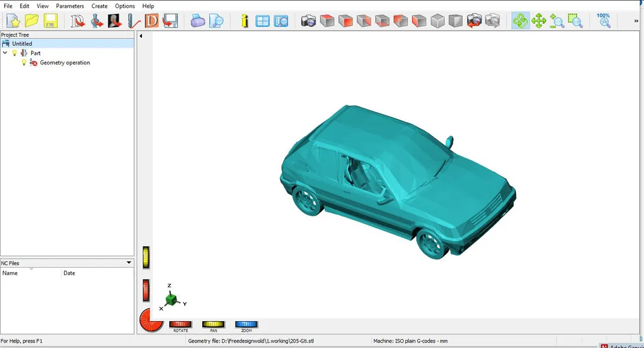644x348 pixels.
Task: Click the Project Tree panel header
Action: pyautogui.click(x=67, y=35)
